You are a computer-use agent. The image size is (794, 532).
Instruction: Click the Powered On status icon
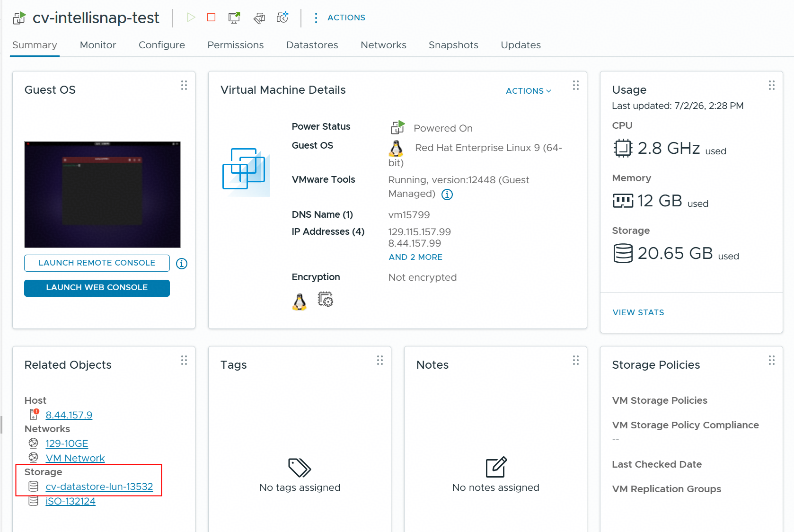(x=397, y=127)
